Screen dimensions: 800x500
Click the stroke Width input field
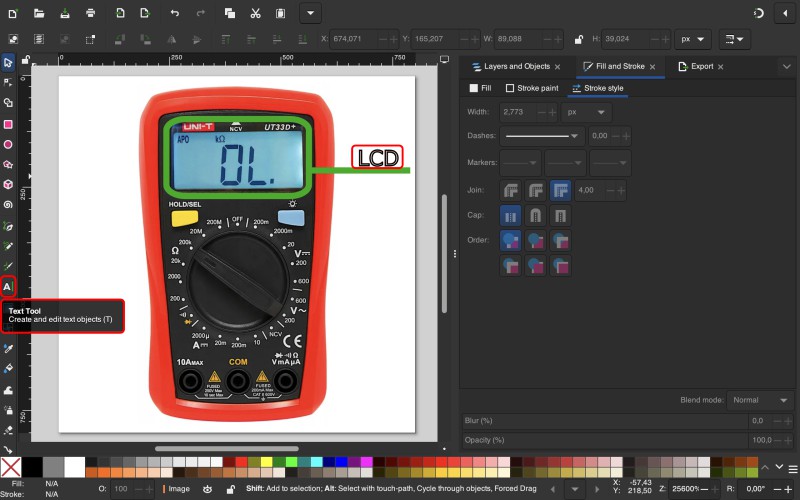pos(515,112)
